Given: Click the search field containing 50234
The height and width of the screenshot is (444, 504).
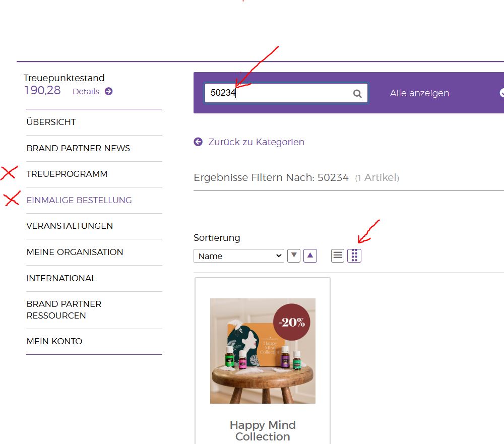Looking at the screenshot, I should [x=277, y=93].
